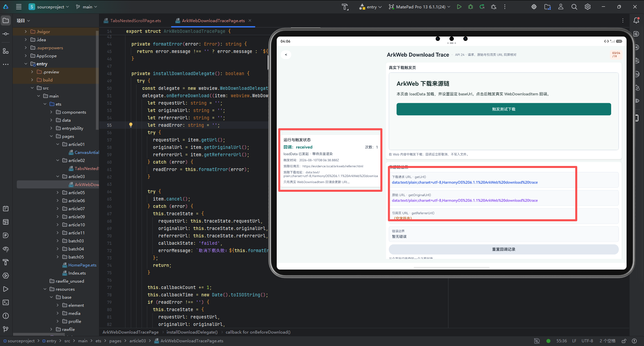The image size is (644, 346).
Task: Open the entry run configuration dropdown
Action: 370,7
